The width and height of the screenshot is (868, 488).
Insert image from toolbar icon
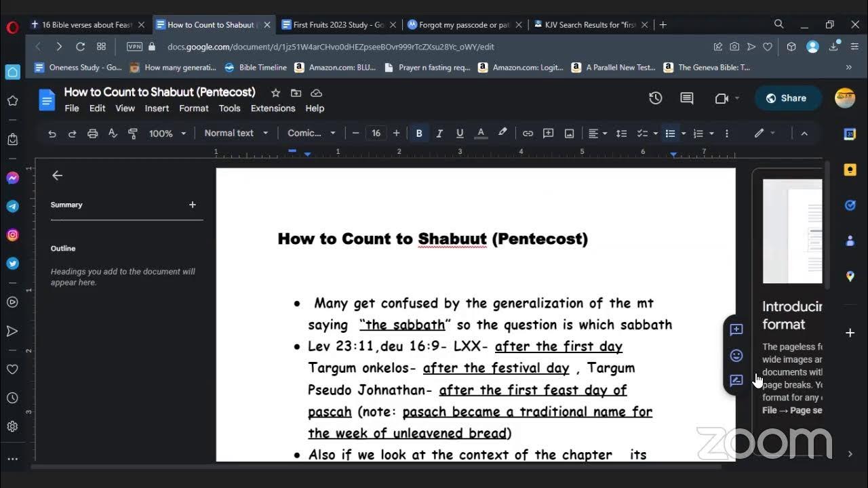tap(570, 134)
